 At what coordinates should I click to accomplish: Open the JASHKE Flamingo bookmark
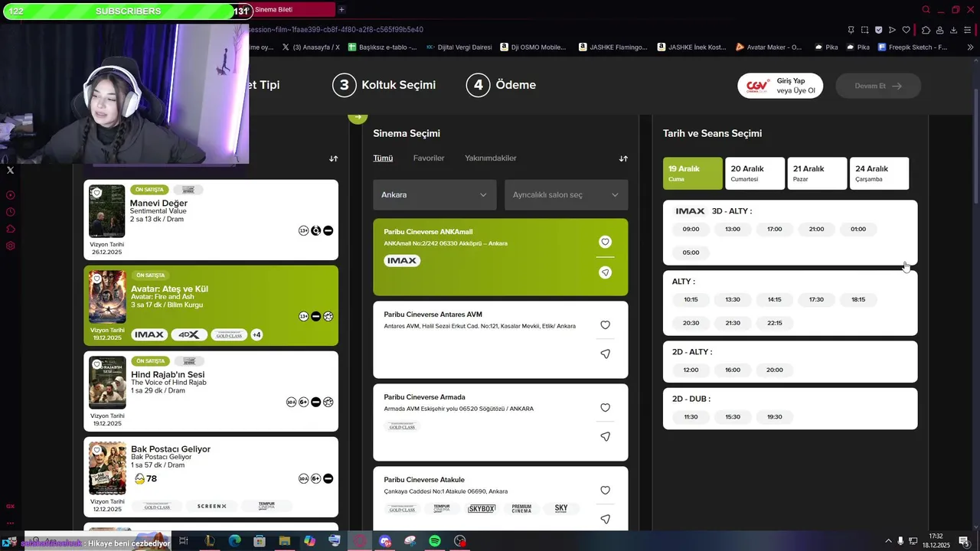(613, 47)
